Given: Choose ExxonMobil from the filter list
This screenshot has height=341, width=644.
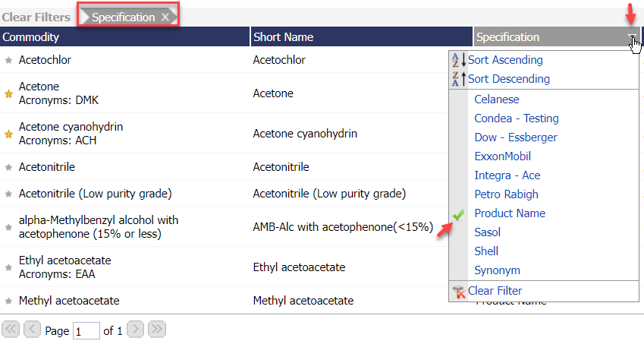Looking at the screenshot, I should 502,156.
